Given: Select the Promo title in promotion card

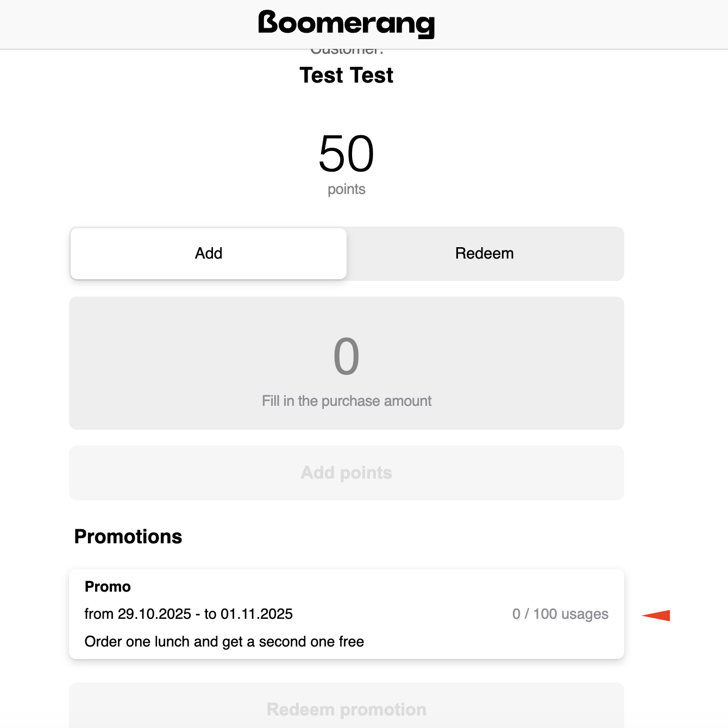Looking at the screenshot, I should click(108, 587).
